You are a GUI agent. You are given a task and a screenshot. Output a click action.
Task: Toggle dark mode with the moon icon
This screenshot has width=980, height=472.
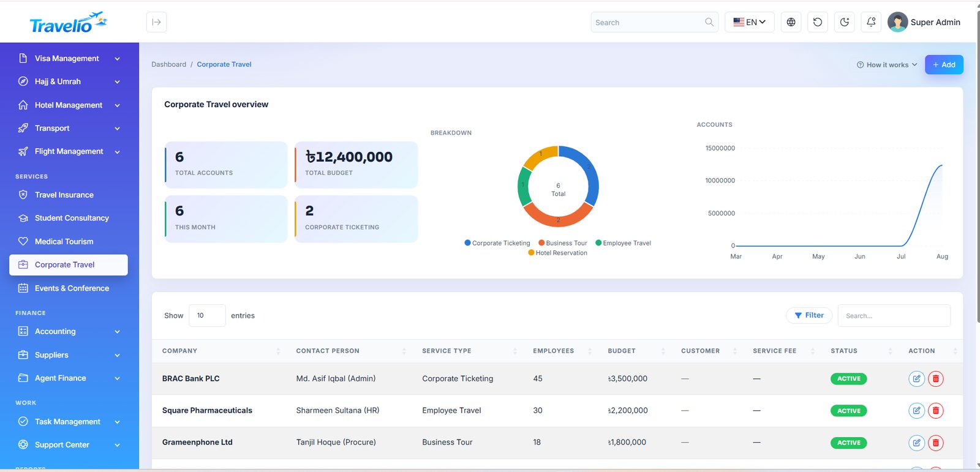click(x=845, y=22)
